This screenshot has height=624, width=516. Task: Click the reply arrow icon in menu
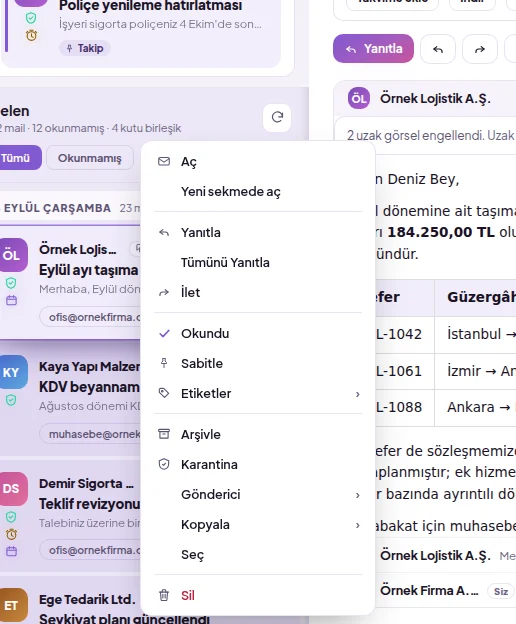pyautogui.click(x=164, y=232)
